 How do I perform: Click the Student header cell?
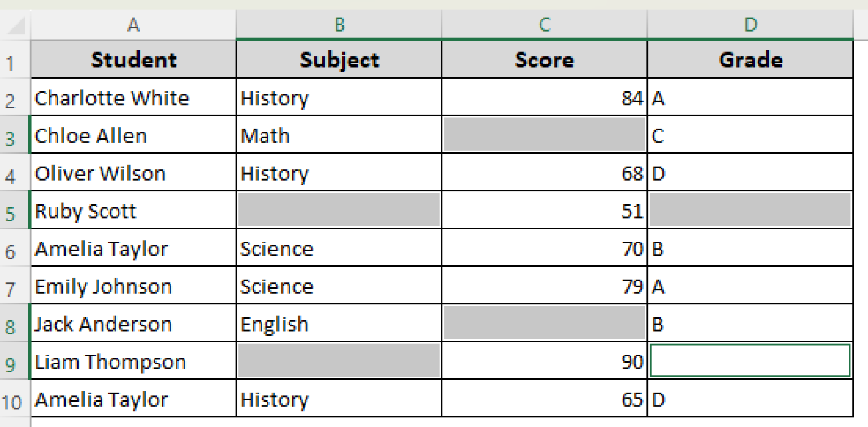click(x=133, y=59)
